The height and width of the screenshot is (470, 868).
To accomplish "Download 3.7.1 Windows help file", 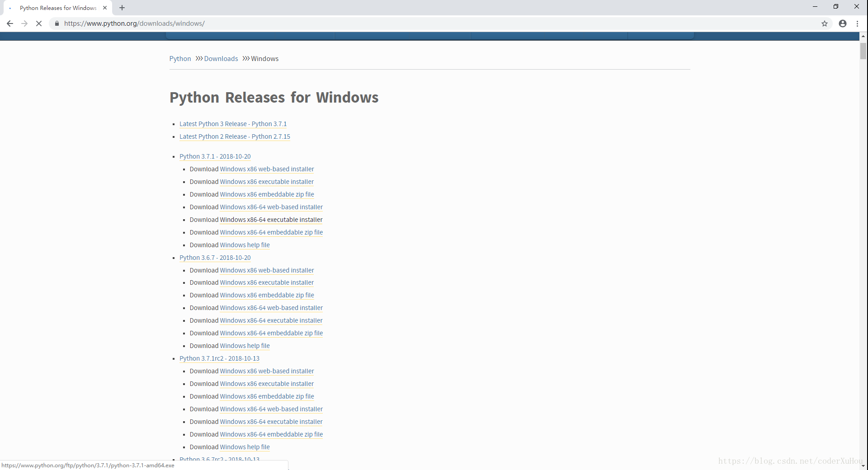I will pyautogui.click(x=245, y=245).
